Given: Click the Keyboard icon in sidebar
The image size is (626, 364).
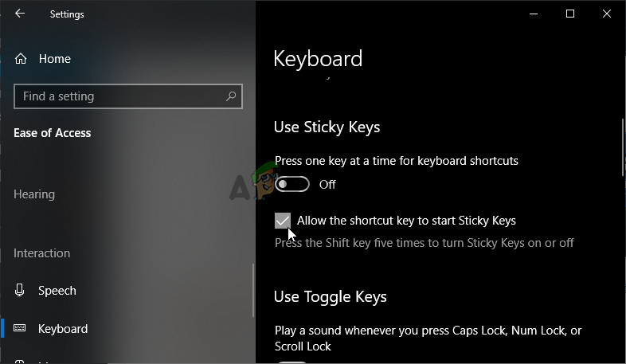Looking at the screenshot, I should (x=21, y=328).
